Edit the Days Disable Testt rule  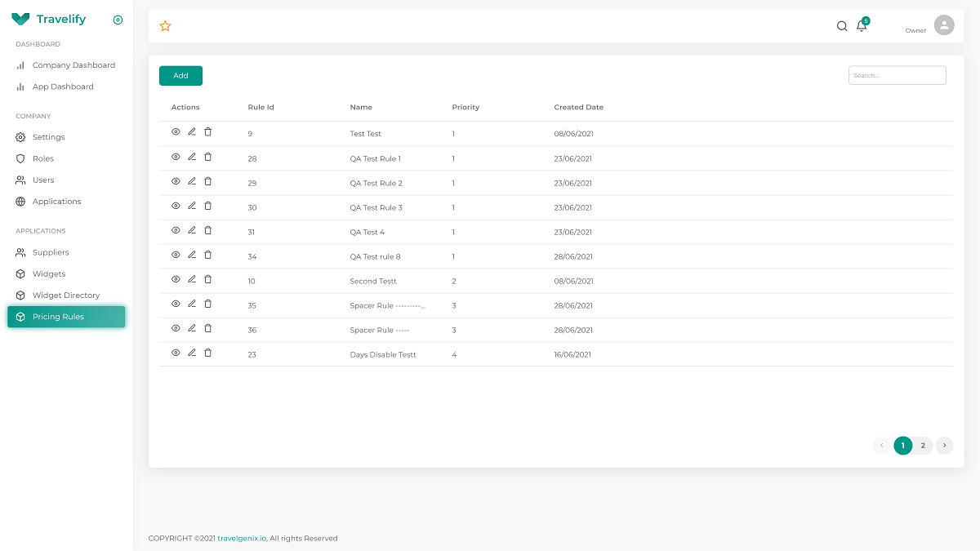(192, 353)
